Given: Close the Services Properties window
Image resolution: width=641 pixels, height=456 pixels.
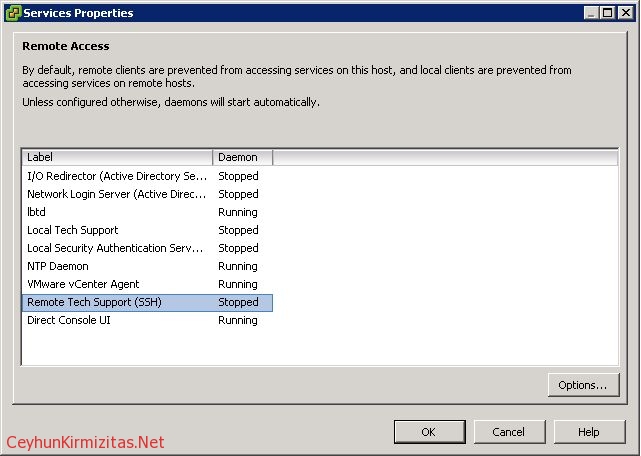Looking at the screenshot, I should click(x=626, y=13).
